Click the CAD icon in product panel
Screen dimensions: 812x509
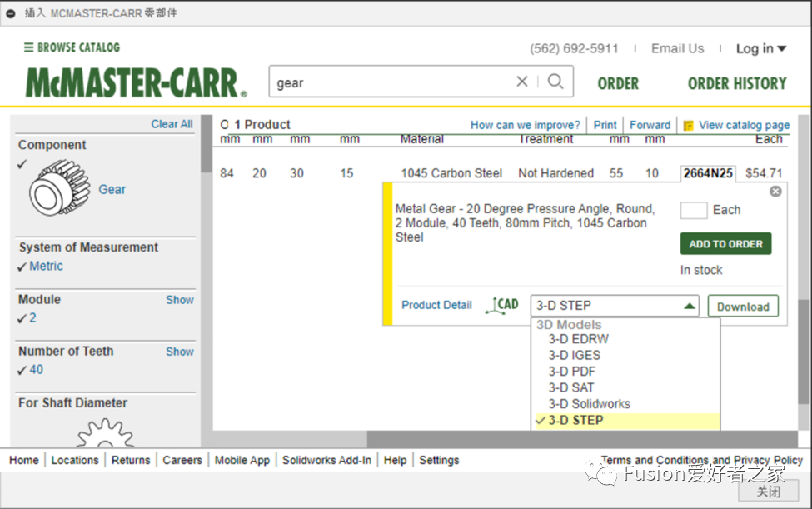coord(502,305)
